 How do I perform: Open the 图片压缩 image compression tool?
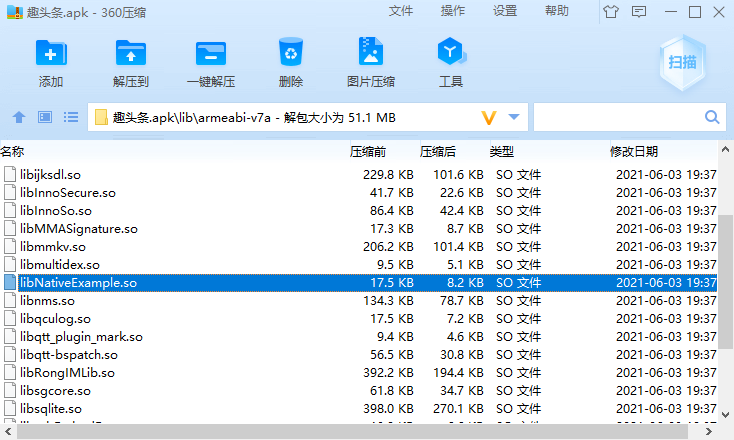(371, 51)
